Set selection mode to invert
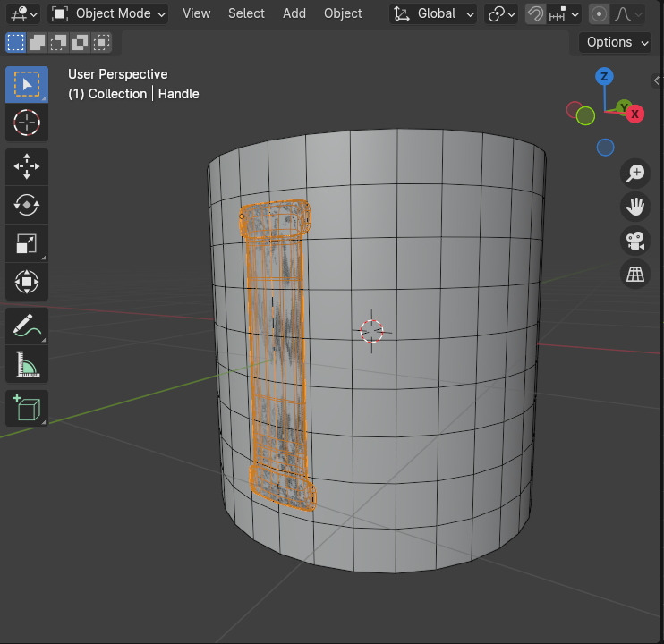 [x=80, y=42]
